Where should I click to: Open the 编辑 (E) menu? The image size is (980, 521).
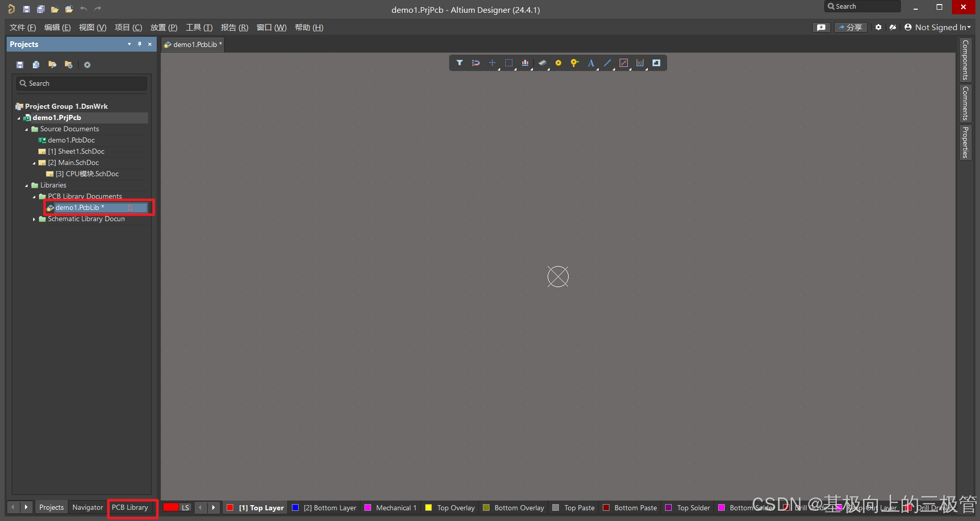(x=58, y=28)
